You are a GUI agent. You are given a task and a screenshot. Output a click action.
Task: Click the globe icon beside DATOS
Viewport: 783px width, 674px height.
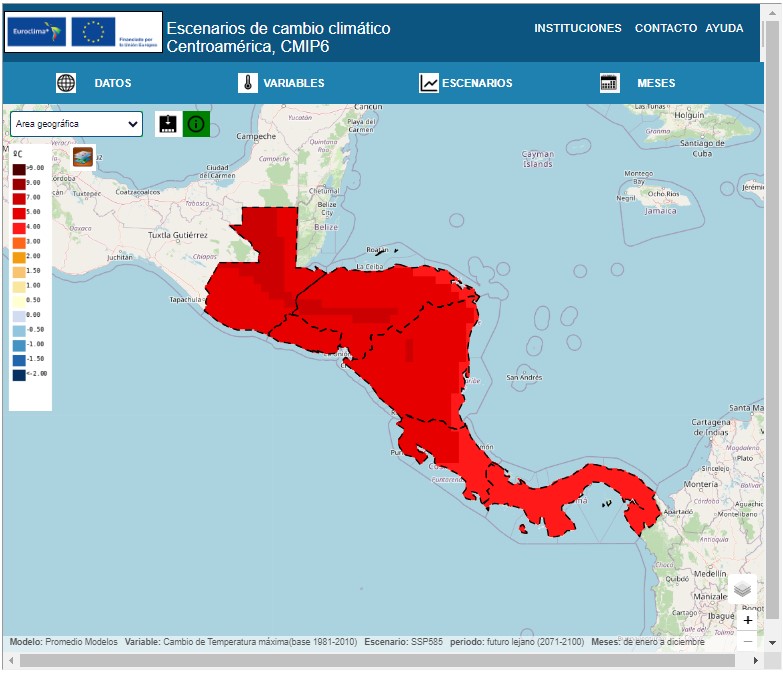66,83
